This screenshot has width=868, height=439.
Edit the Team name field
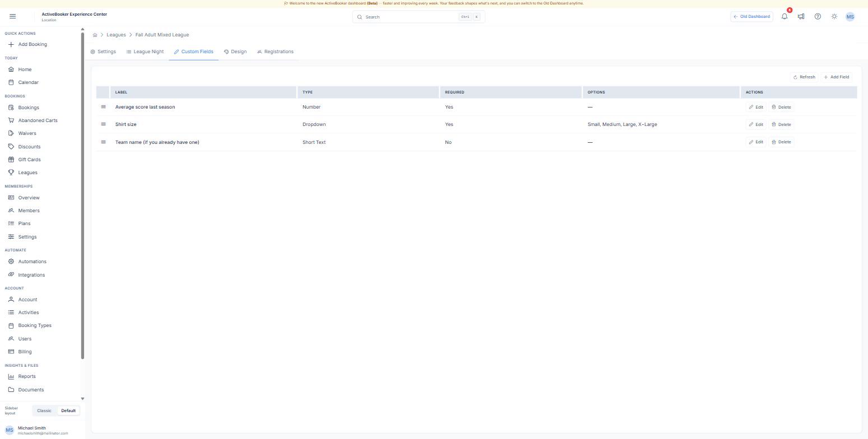coord(756,142)
